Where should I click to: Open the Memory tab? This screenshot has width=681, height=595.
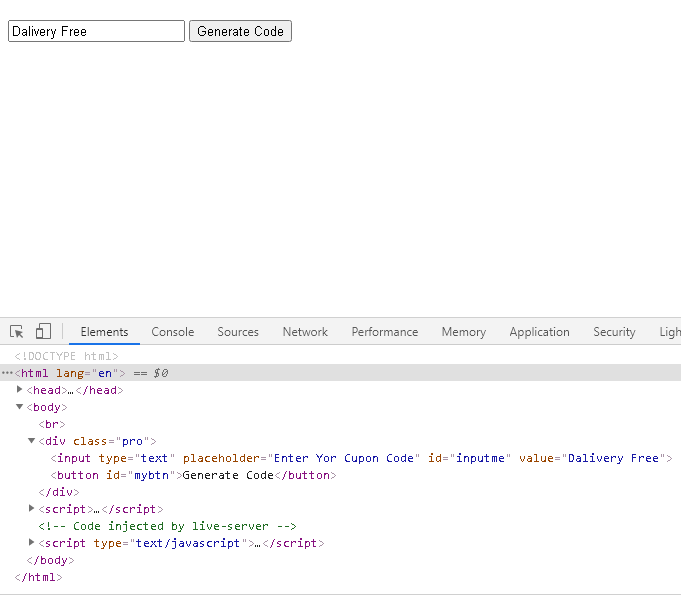[463, 332]
